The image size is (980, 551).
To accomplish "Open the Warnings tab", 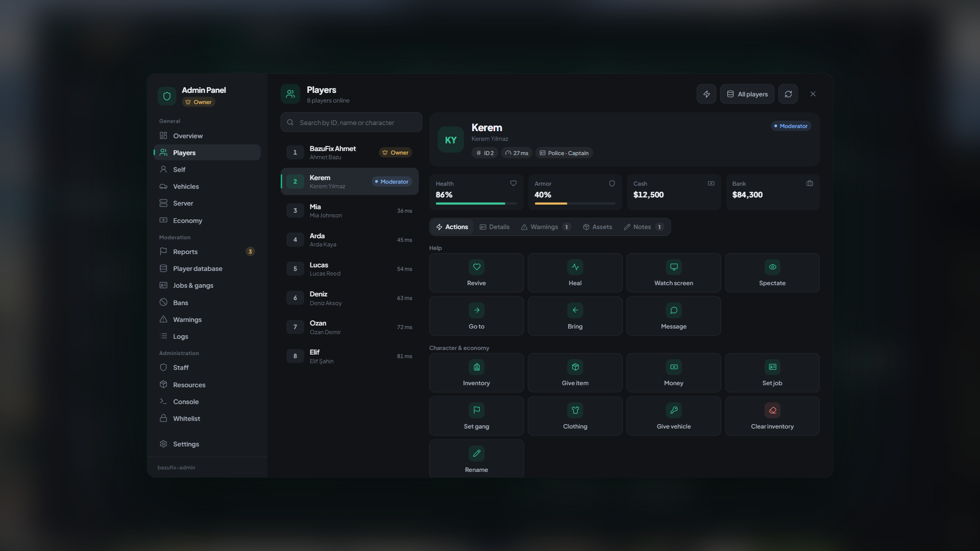I will pyautogui.click(x=546, y=227).
